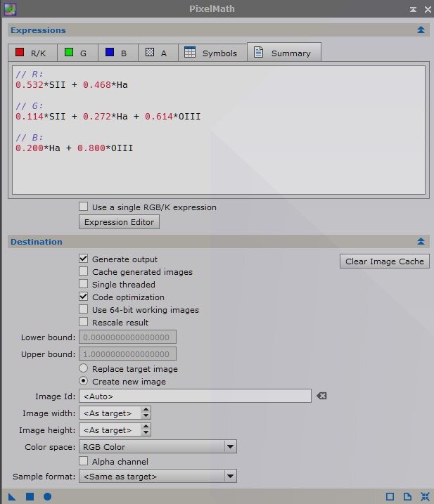
Task: Click the Image Id field
Action: pyautogui.click(x=195, y=396)
